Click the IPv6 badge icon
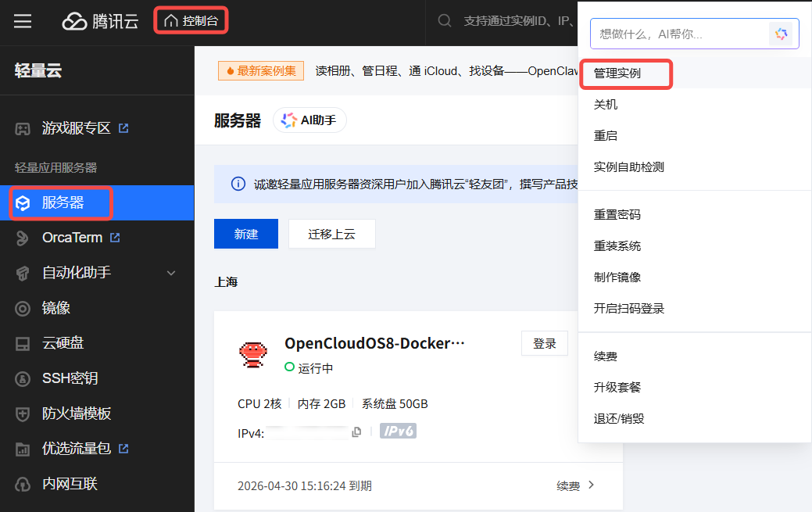 point(398,431)
